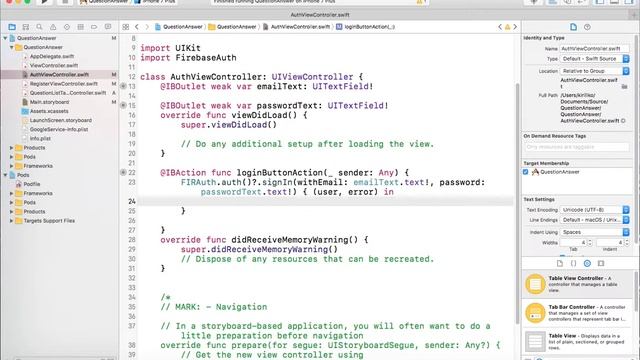The image size is (640, 360).
Task: Place cursor on empty line 24
Action: (325, 201)
